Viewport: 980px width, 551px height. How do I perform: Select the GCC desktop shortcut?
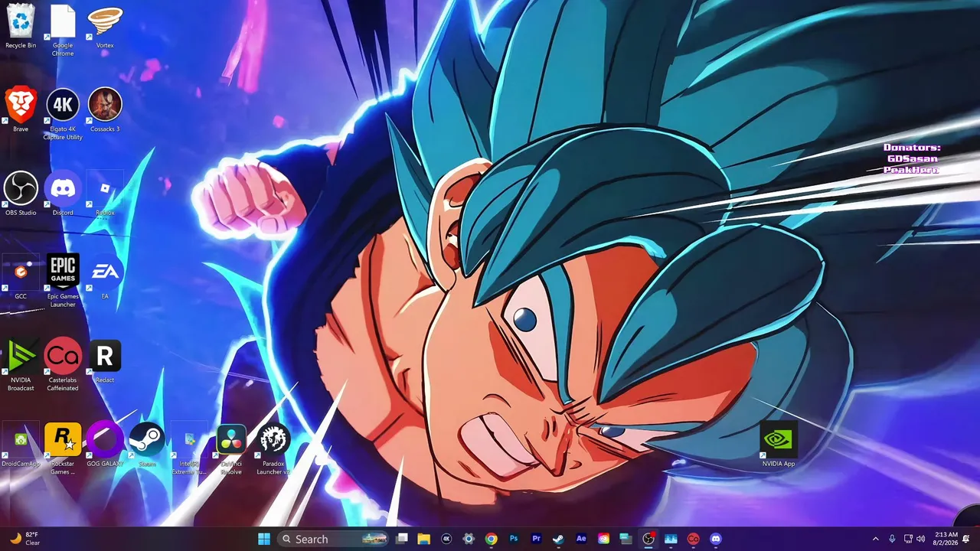[21, 277]
